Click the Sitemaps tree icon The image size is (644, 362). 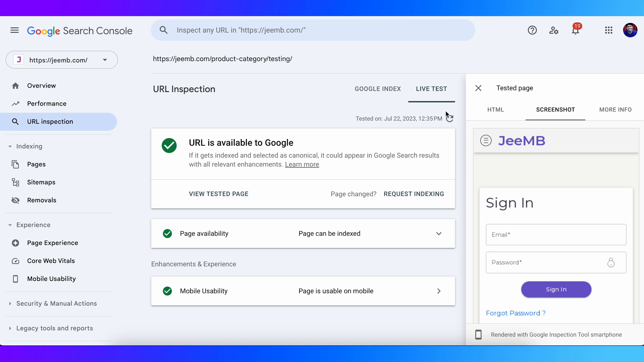coord(15,182)
